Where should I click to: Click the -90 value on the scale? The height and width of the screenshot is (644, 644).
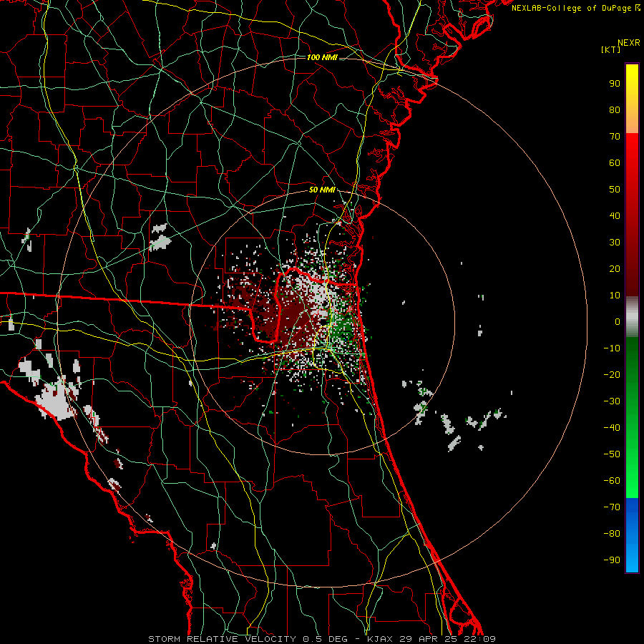[x=612, y=560]
